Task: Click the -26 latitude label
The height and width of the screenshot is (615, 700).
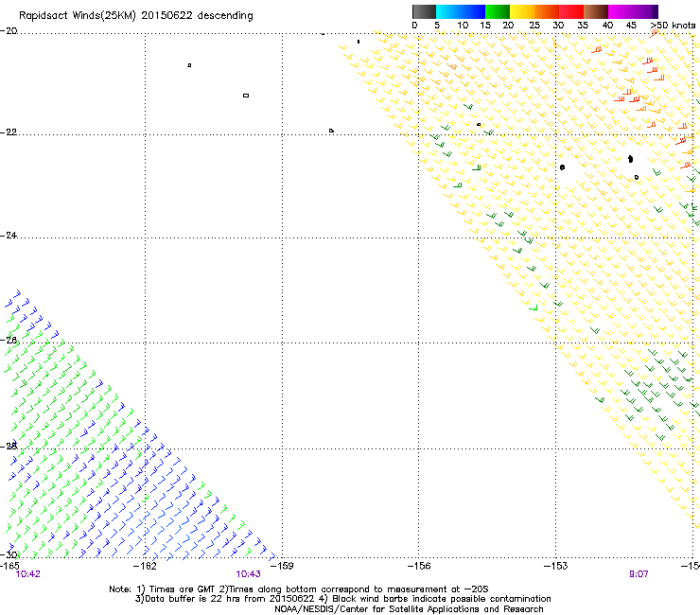Action: point(9,341)
